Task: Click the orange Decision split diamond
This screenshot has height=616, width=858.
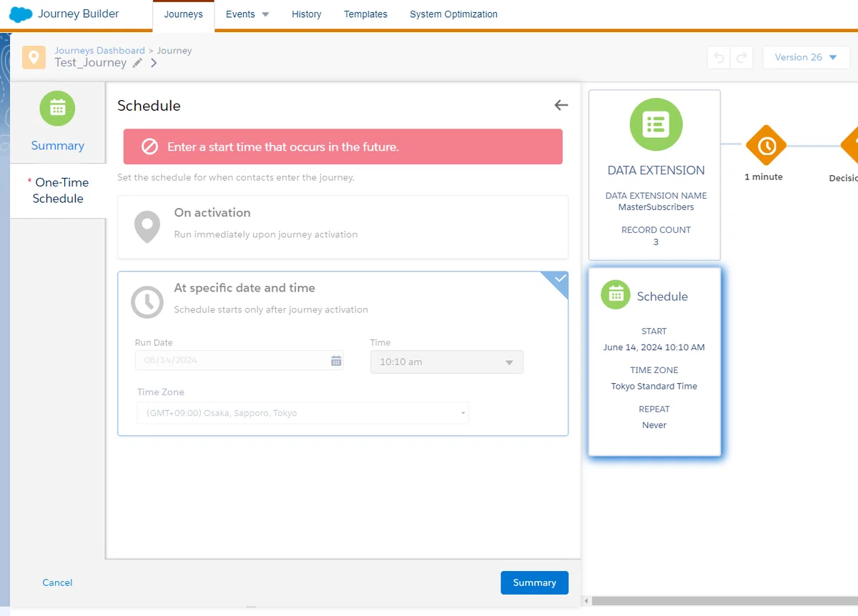Action: [849, 146]
